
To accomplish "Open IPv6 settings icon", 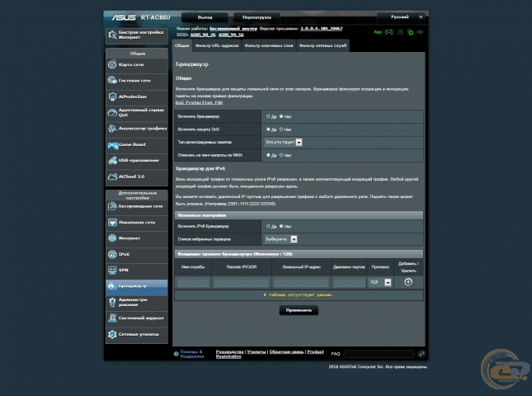I will coord(112,254).
